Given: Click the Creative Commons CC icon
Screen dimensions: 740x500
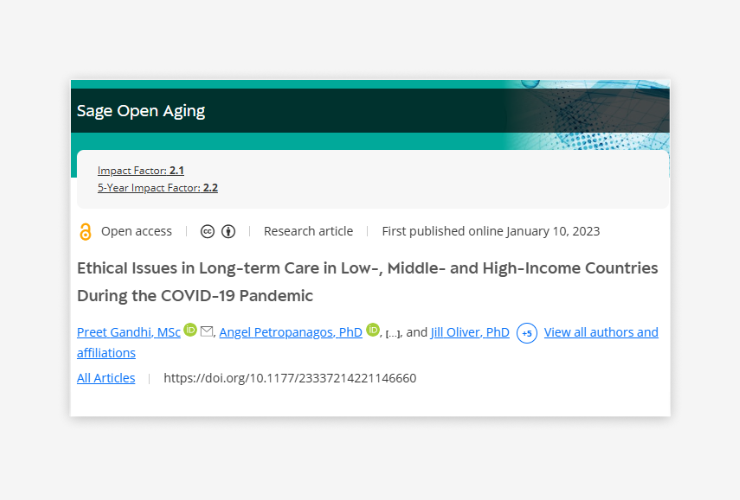Looking at the screenshot, I should [208, 231].
